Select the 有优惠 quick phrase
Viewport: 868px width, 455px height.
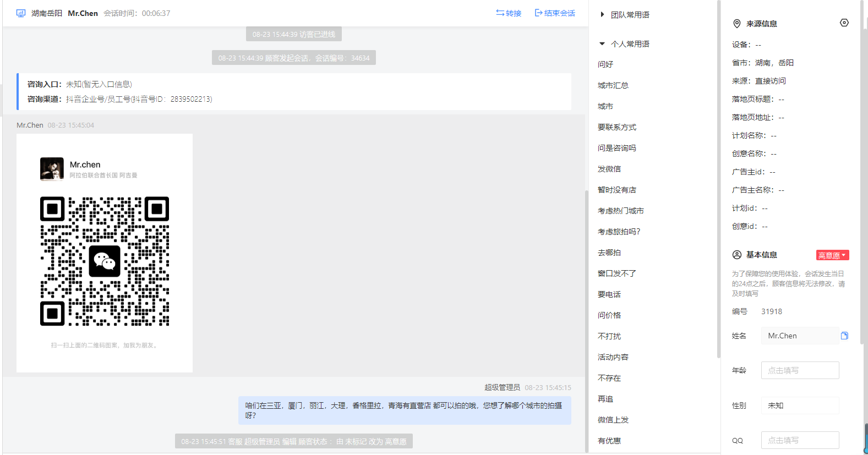(609, 441)
